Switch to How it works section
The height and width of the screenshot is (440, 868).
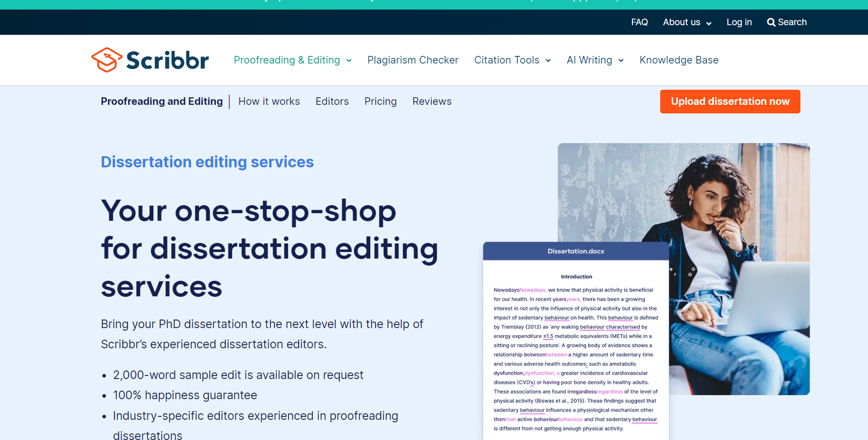click(x=269, y=101)
